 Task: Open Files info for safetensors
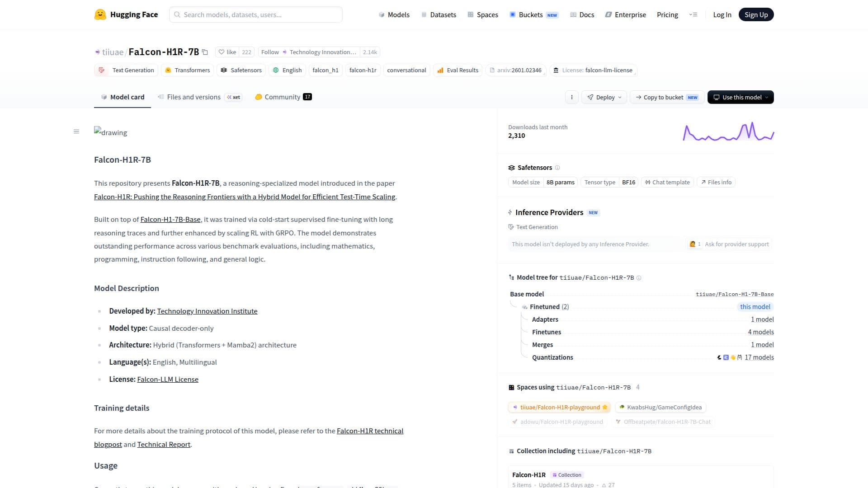716,182
